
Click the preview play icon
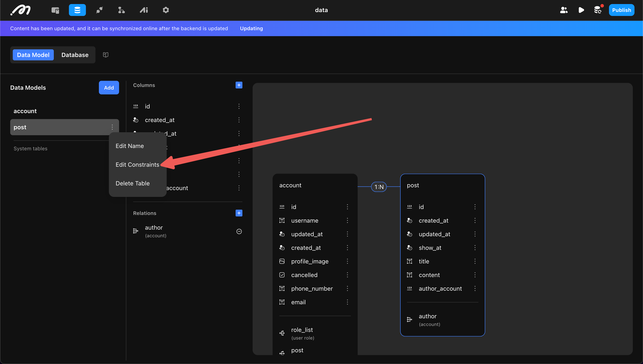pos(581,10)
